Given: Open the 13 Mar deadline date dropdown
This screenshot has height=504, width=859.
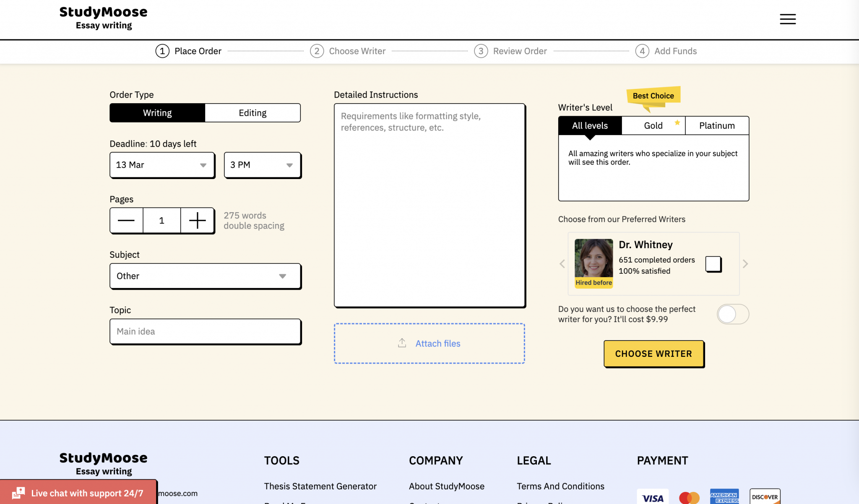Looking at the screenshot, I should point(162,165).
